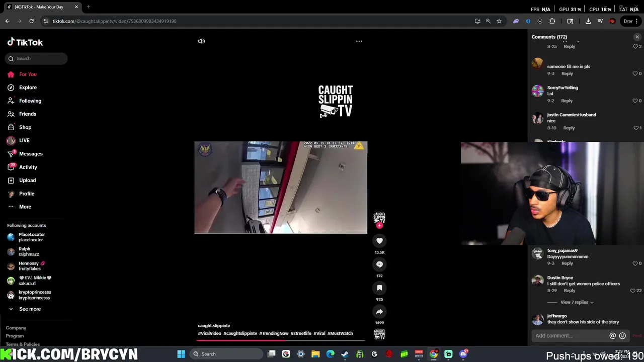Click the #ViralVideo hashtag
The height and width of the screenshot is (362, 644).
coord(209,333)
